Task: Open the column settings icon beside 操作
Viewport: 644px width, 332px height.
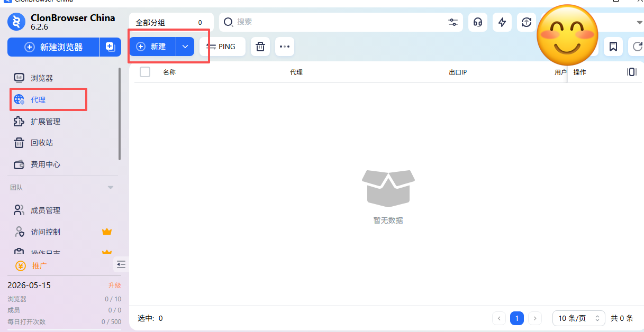Action: point(631,72)
